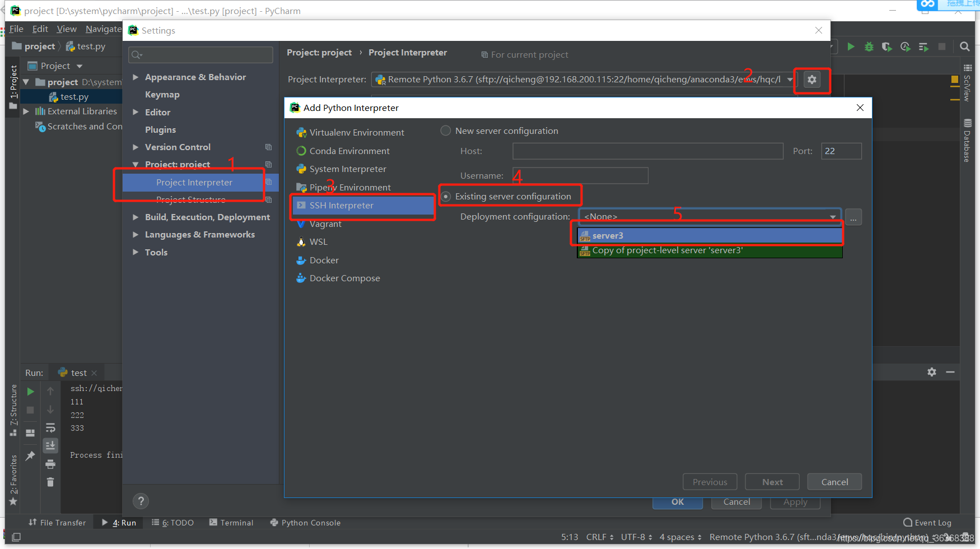Open the Project Interpreter dropdown

[x=584, y=80]
